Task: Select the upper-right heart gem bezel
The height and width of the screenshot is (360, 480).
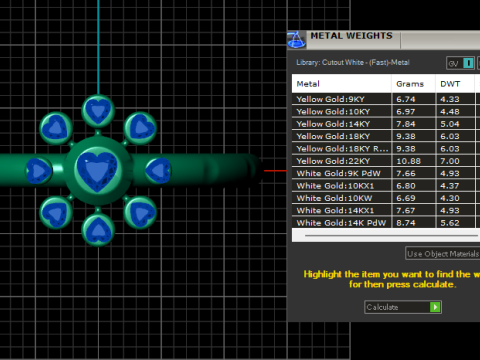Action: 140,128
